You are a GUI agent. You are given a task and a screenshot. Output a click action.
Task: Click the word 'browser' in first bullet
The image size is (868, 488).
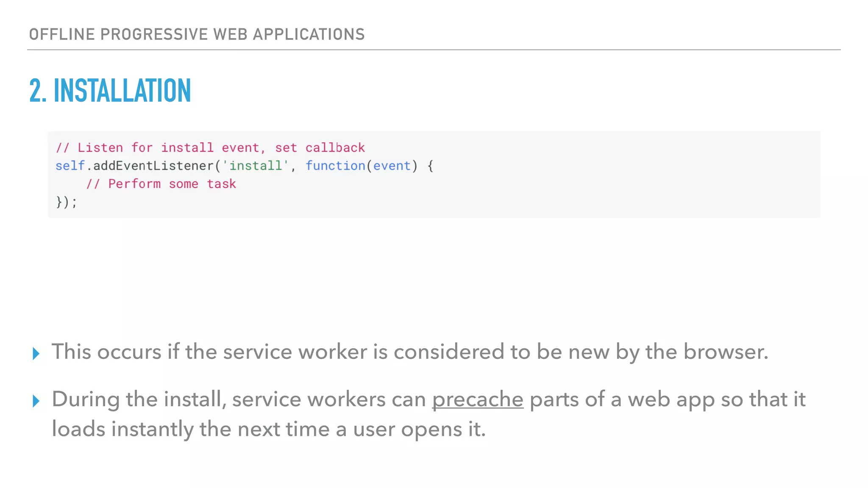point(725,352)
